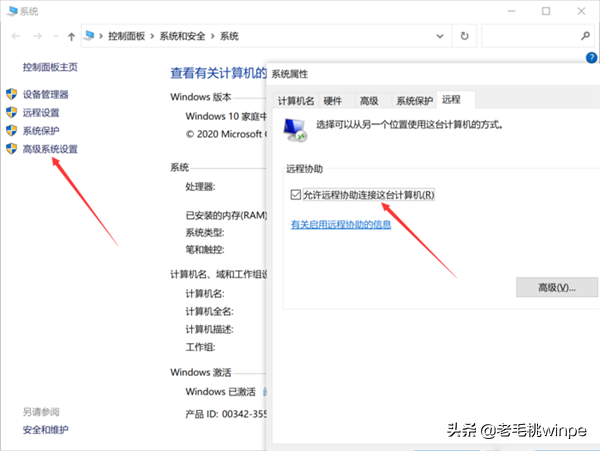Click the Windows 已激活 text
The width and height of the screenshot is (600, 451).
pyautogui.click(x=221, y=392)
